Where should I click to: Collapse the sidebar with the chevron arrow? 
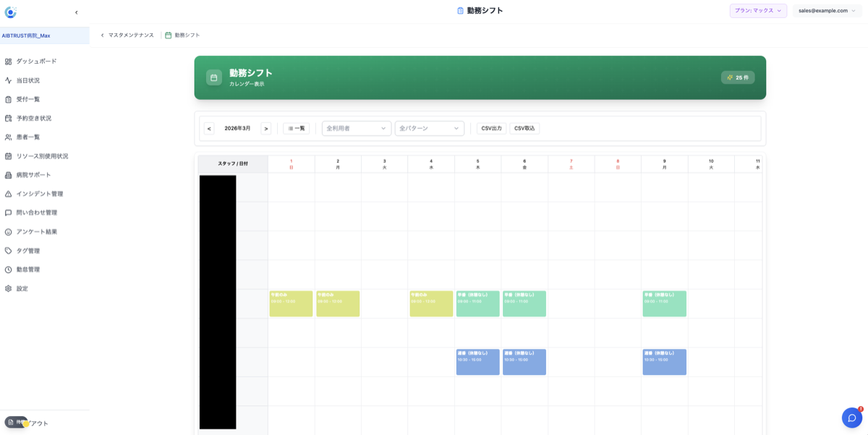click(x=77, y=12)
